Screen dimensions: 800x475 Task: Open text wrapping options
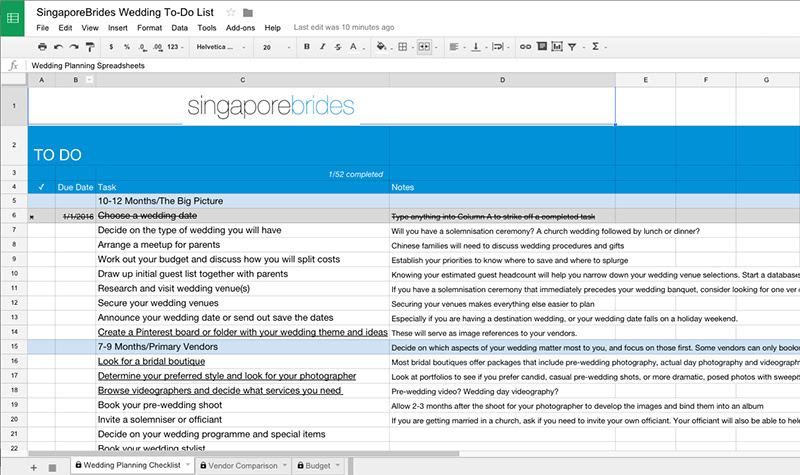click(498, 47)
